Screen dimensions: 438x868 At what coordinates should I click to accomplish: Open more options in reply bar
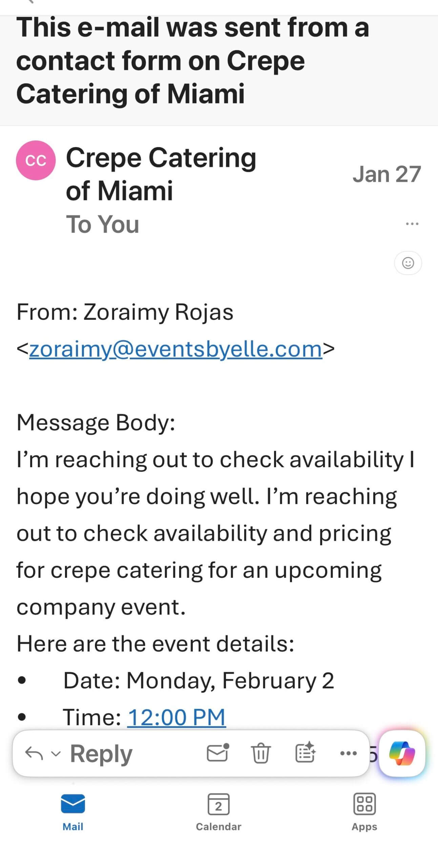(348, 753)
